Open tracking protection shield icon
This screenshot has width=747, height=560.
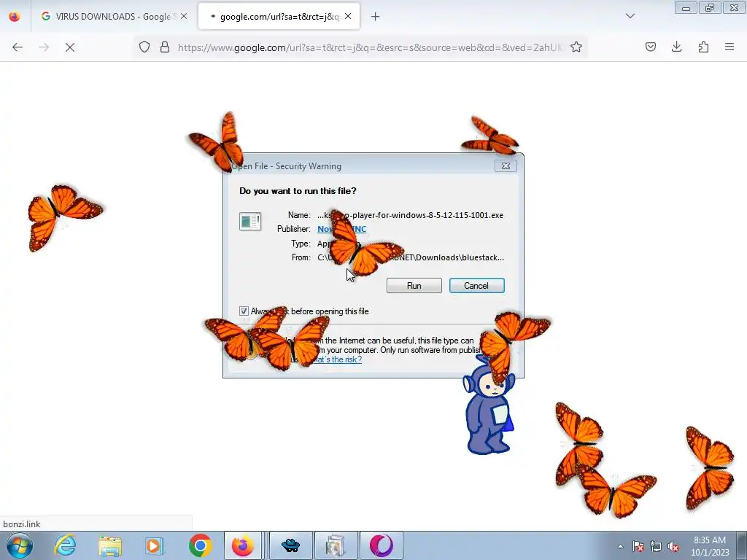tap(144, 47)
